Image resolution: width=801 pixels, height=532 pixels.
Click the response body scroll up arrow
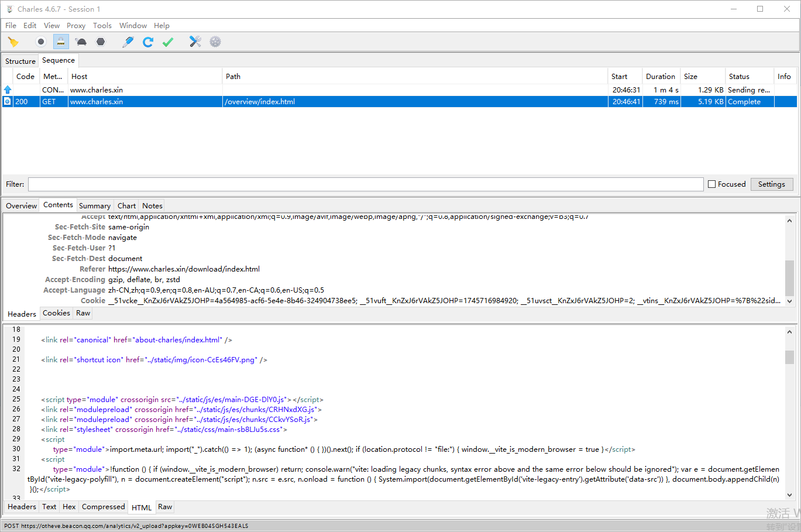pyautogui.click(x=789, y=332)
